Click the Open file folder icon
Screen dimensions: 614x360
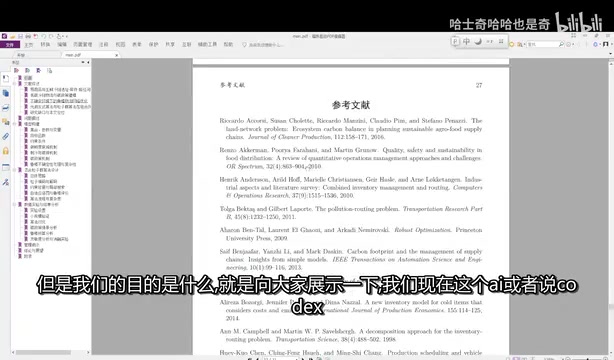(13, 36)
